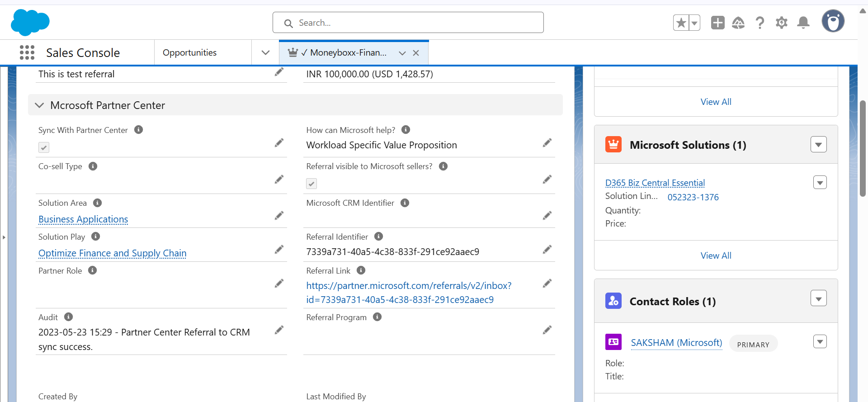Show info for Co-sell Type
This screenshot has width=868, height=402.
click(x=93, y=166)
